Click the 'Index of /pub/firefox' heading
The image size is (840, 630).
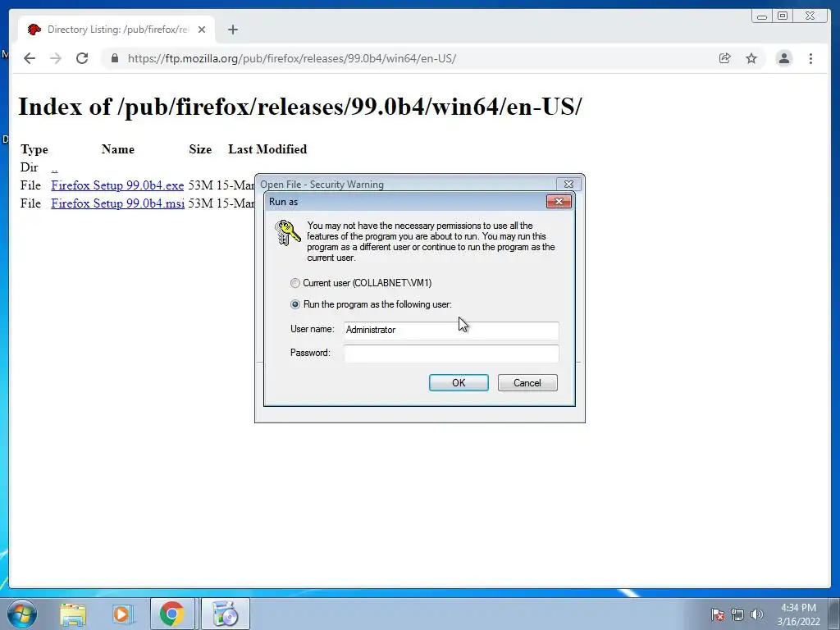[x=300, y=107]
